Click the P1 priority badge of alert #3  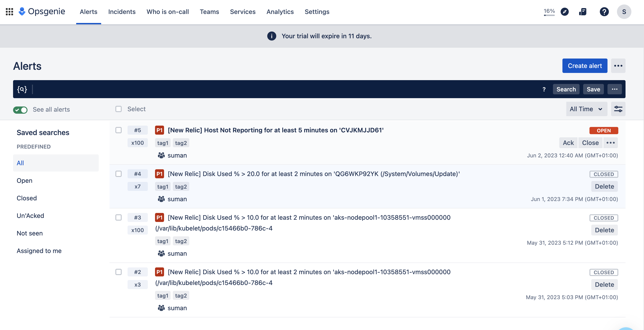coord(159,217)
